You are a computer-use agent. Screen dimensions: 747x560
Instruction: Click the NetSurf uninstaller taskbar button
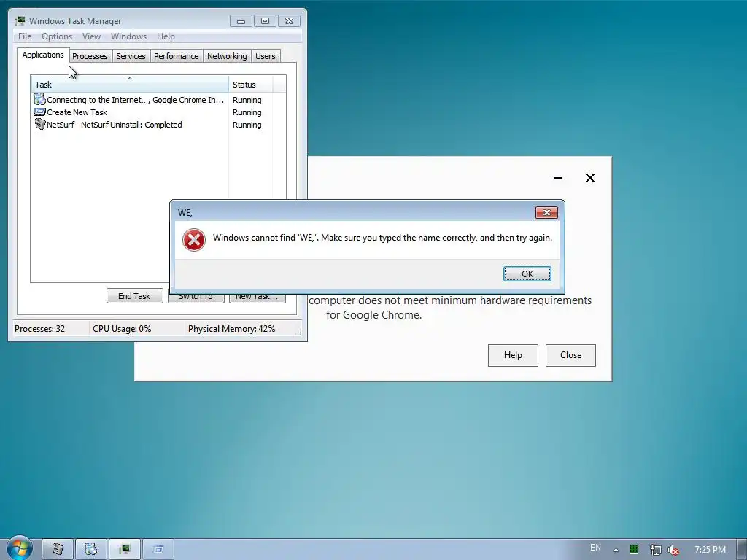(x=58, y=550)
